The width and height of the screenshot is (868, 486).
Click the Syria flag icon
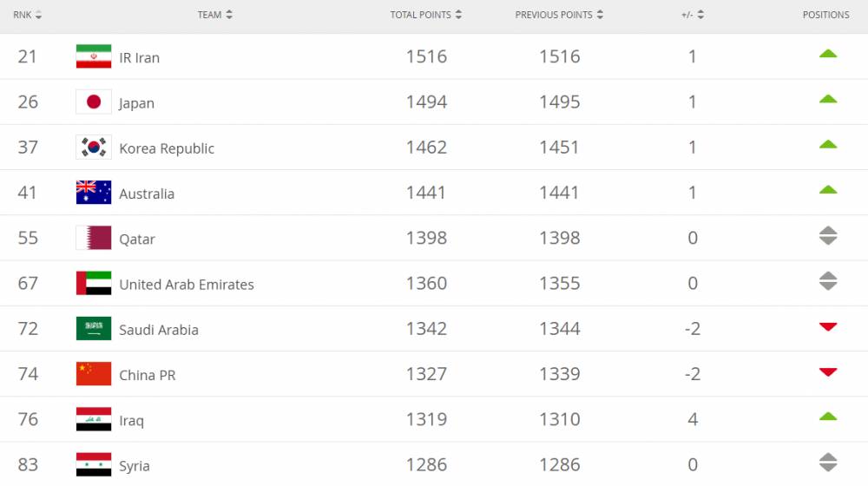coord(94,464)
